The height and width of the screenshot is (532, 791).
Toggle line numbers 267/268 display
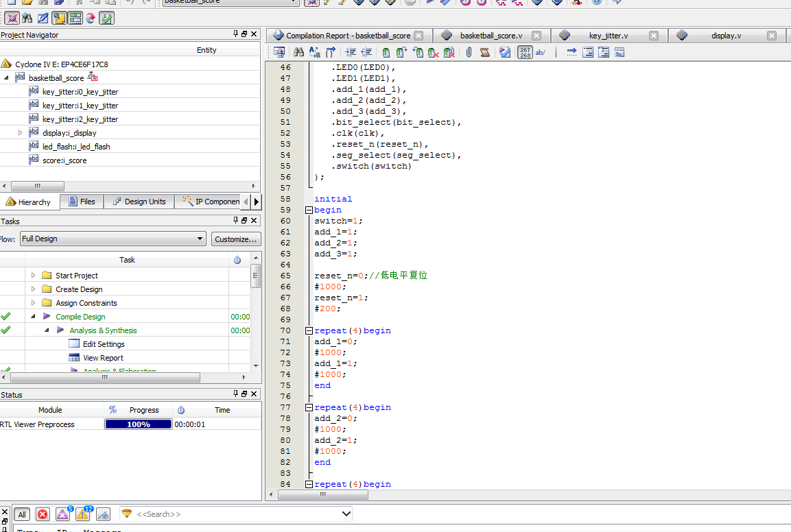tap(525, 52)
